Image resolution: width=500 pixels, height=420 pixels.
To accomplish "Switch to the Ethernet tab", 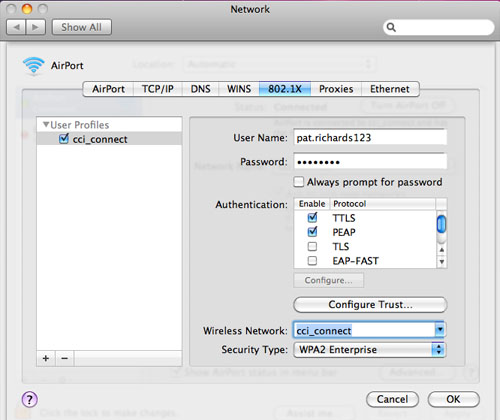I will click(x=390, y=89).
